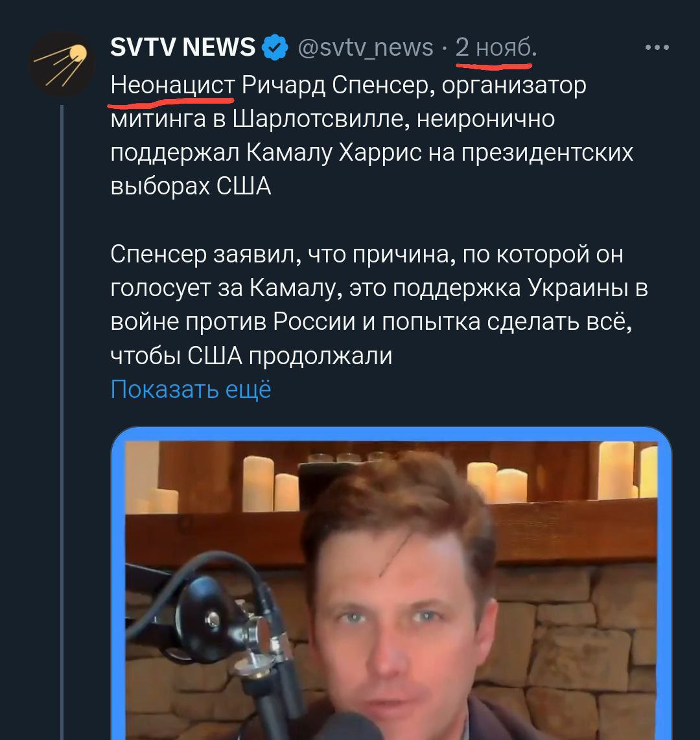Image resolution: width=700 pixels, height=740 pixels.
Task: Open the SVTV NEWS sputnik avatar
Action: (x=62, y=64)
